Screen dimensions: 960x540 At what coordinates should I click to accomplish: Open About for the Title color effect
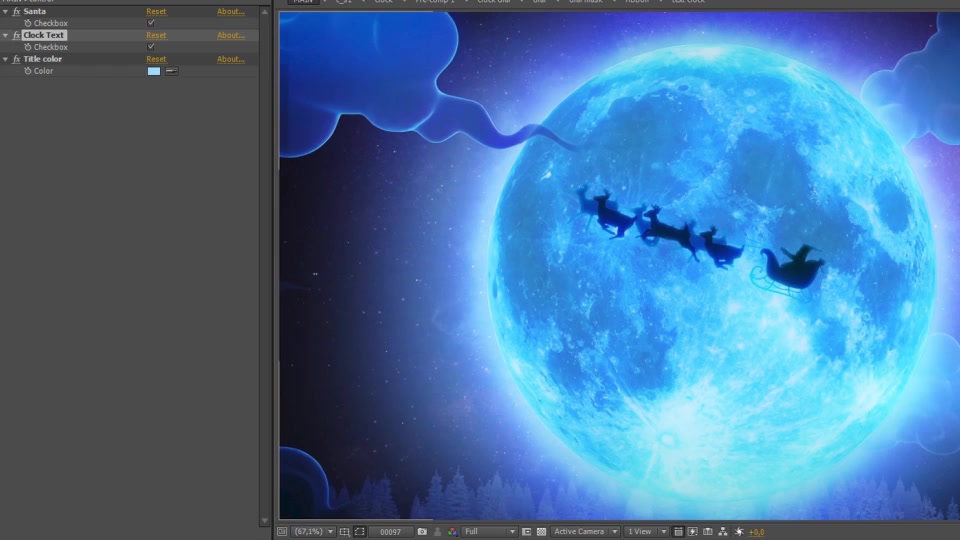click(x=231, y=59)
